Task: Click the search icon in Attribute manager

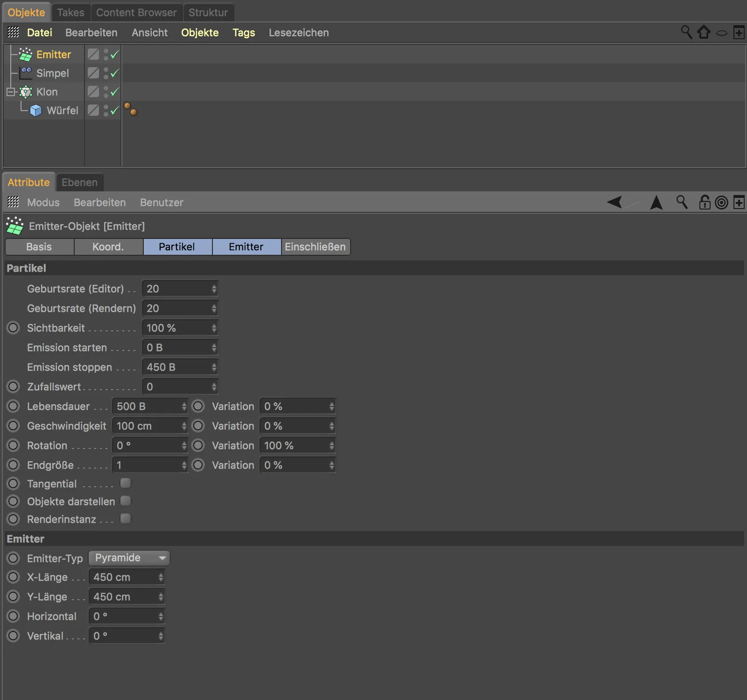Action: coord(682,202)
